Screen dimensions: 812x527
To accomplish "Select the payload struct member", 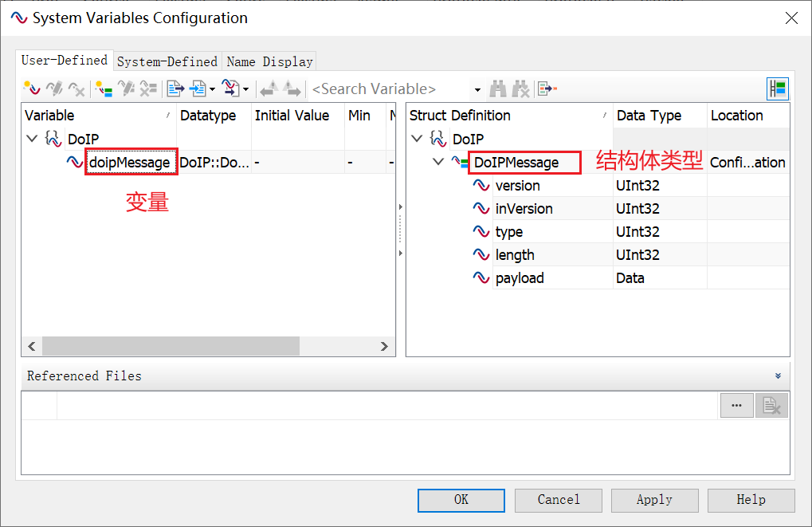I will [519, 278].
